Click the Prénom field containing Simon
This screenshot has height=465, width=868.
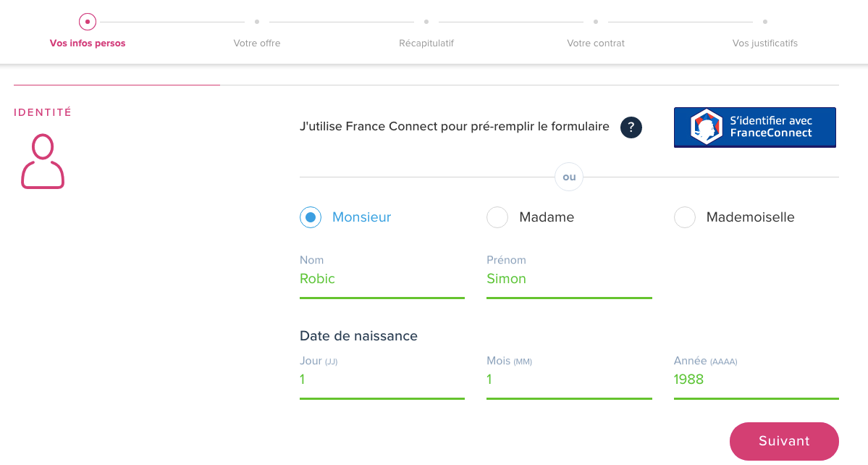pyautogui.click(x=569, y=279)
